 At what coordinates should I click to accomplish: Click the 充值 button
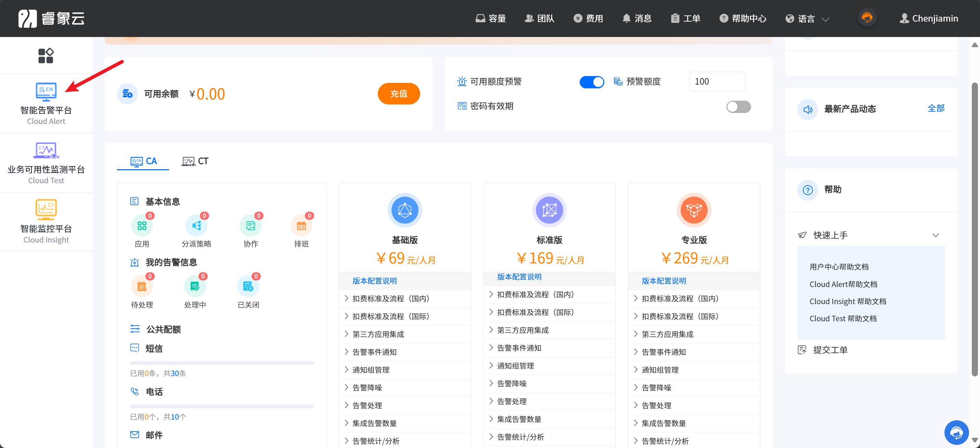click(x=399, y=94)
